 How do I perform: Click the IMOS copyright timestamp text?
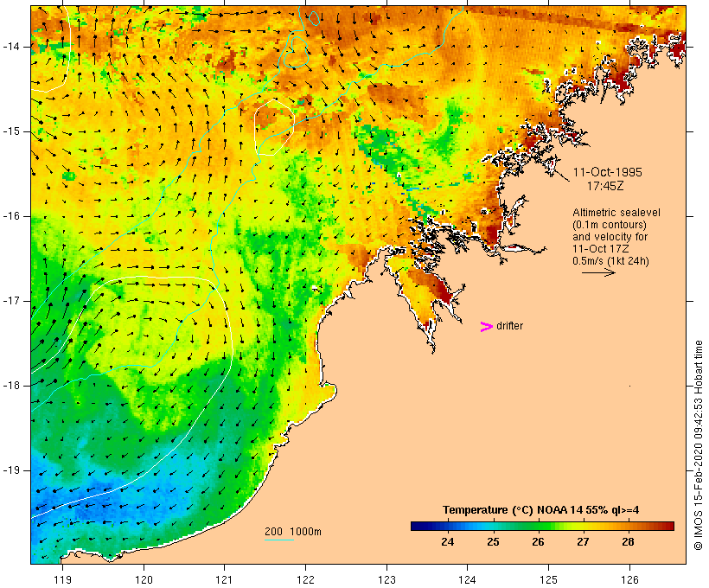click(699, 445)
